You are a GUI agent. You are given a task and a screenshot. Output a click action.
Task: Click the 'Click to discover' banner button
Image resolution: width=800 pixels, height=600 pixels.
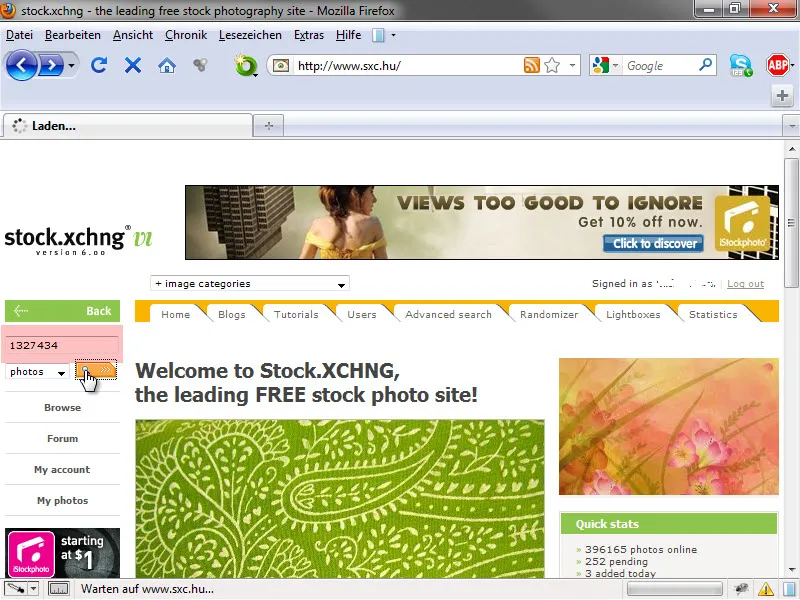(654, 243)
